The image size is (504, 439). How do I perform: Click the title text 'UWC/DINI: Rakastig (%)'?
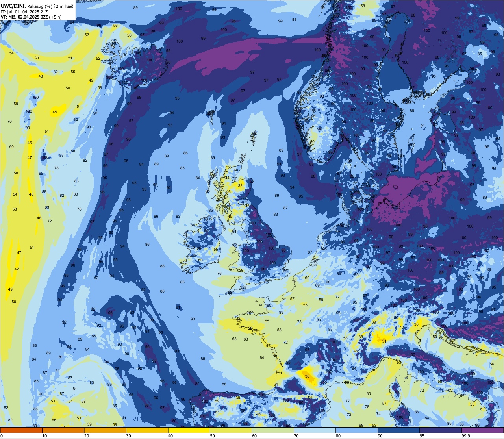26,6
